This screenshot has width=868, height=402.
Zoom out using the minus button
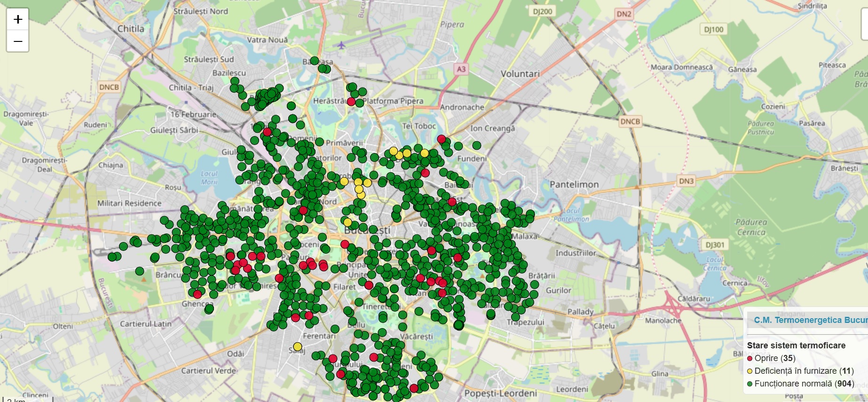18,41
